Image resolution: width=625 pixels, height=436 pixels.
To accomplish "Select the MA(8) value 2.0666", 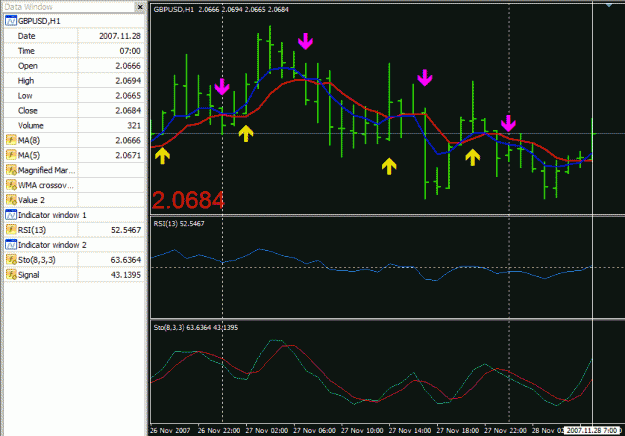I will [x=128, y=140].
